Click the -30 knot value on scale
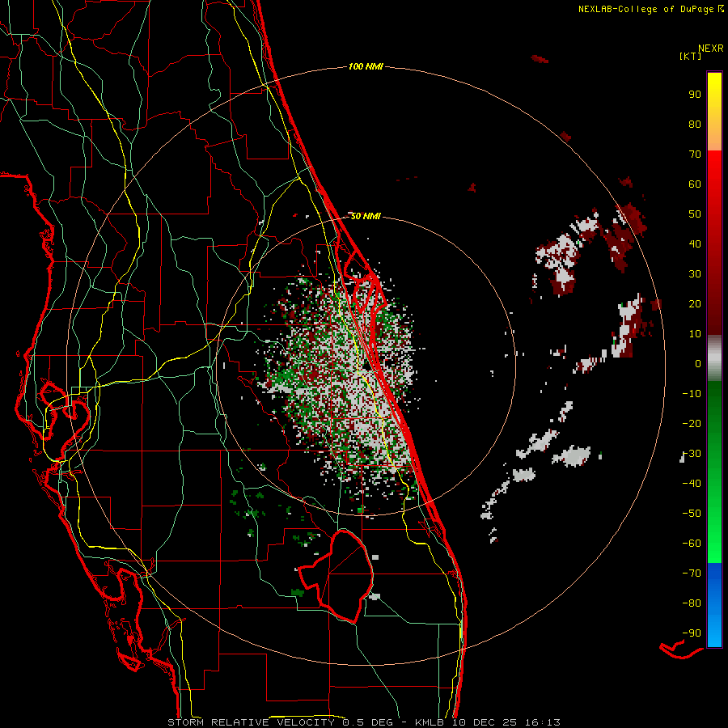 pyautogui.click(x=692, y=454)
